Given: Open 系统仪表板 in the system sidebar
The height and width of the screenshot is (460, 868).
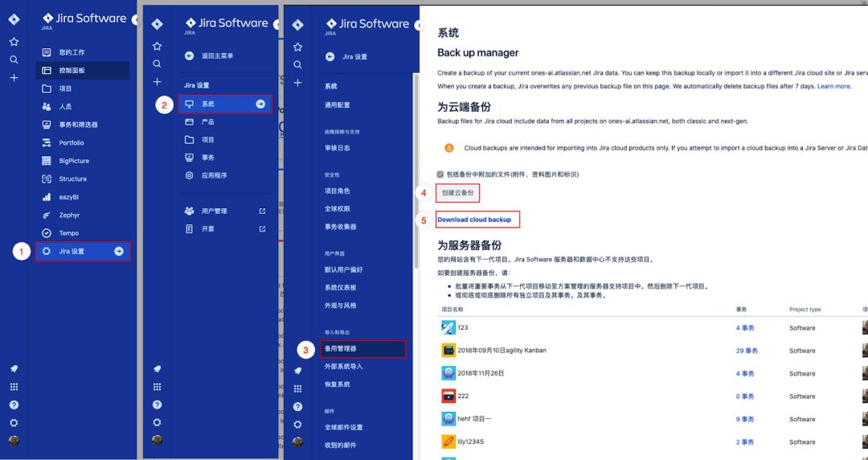Looking at the screenshot, I should pos(341,288).
